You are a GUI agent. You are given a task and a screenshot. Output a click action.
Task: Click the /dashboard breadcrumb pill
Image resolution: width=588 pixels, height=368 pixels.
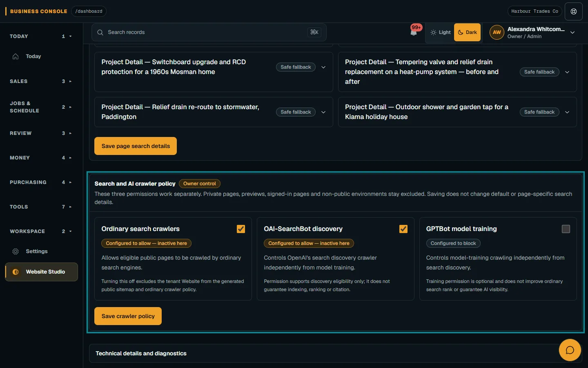coord(89,11)
